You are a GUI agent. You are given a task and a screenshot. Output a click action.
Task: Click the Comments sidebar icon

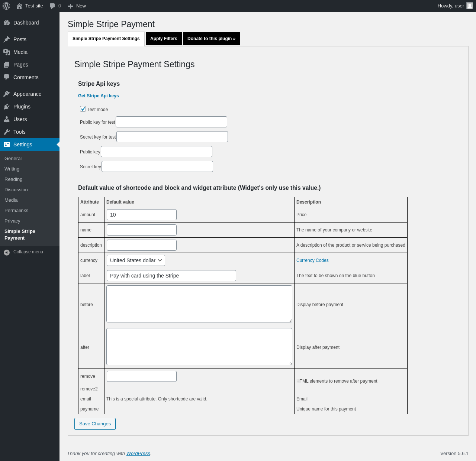7,77
